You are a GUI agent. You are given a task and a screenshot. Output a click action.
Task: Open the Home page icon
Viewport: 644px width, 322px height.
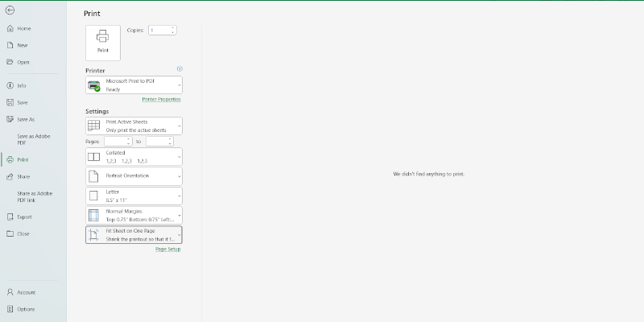(x=10, y=28)
